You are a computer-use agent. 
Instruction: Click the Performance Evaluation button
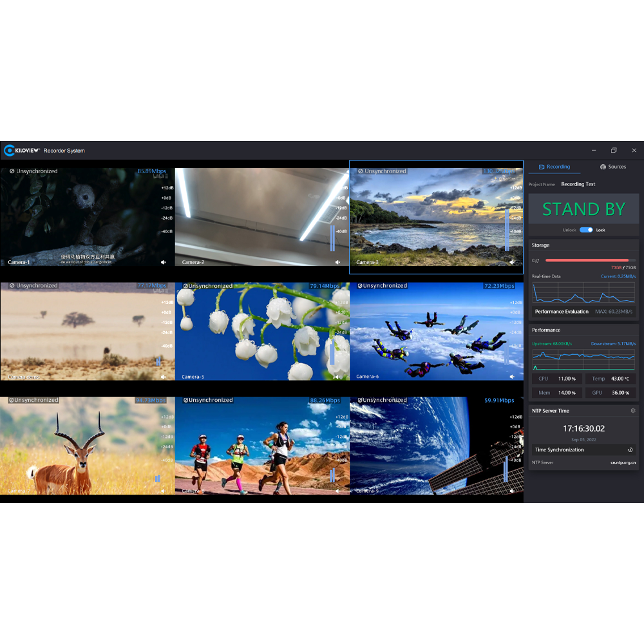pyautogui.click(x=562, y=312)
